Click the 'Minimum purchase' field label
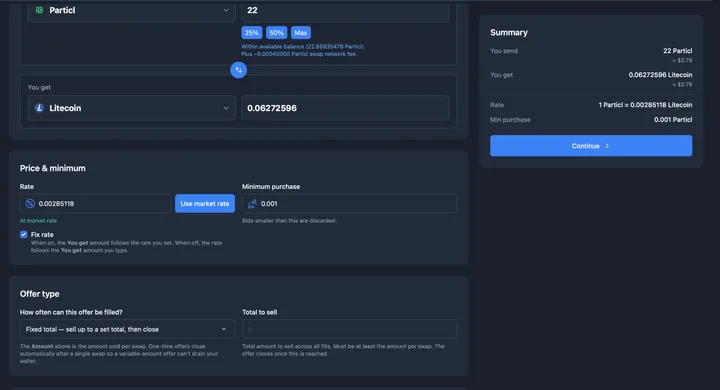The image size is (720, 390). [271, 187]
